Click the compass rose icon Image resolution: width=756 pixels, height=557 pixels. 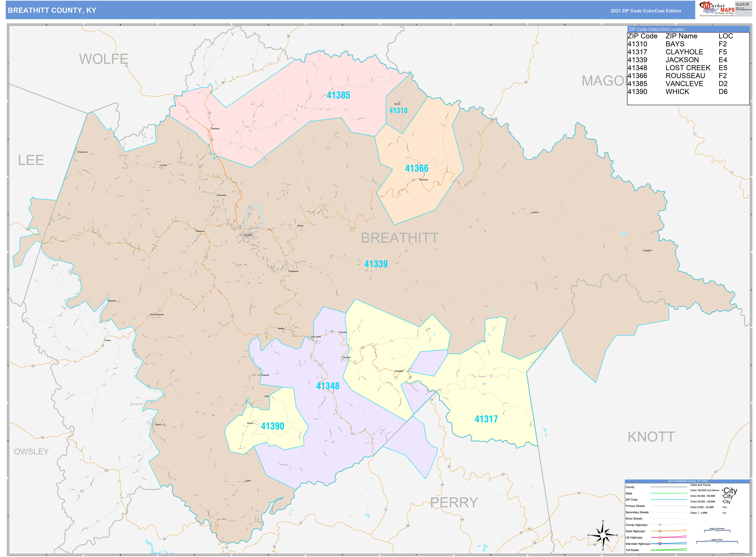pos(603,535)
